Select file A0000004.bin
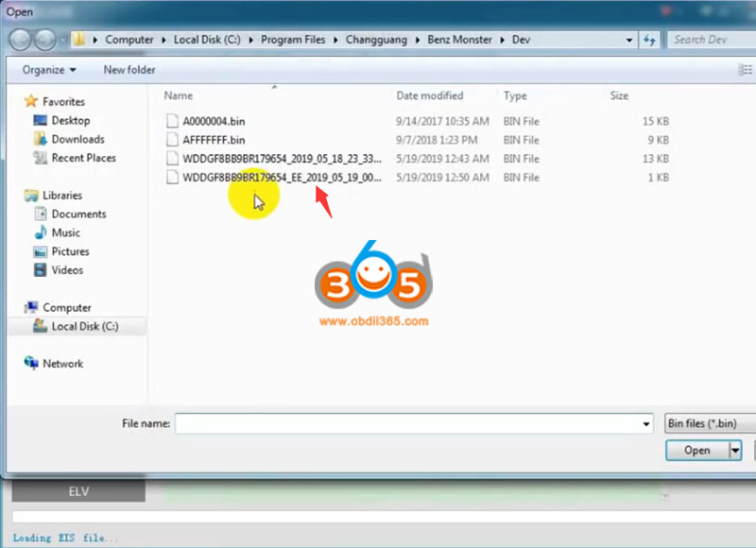The width and height of the screenshot is (756, 548). coord(214,121)
